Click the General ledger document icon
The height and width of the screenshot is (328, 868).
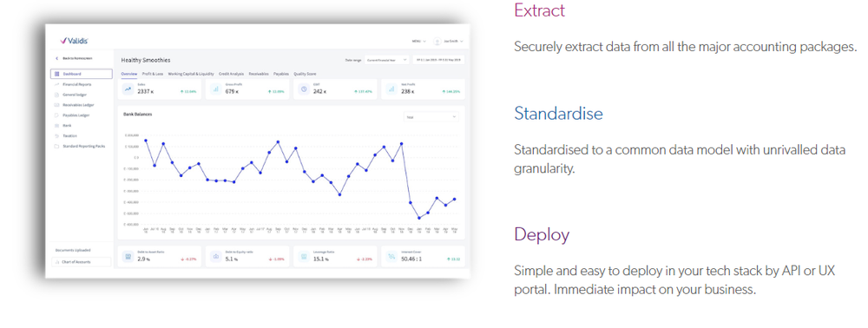[x=57, y=95]
